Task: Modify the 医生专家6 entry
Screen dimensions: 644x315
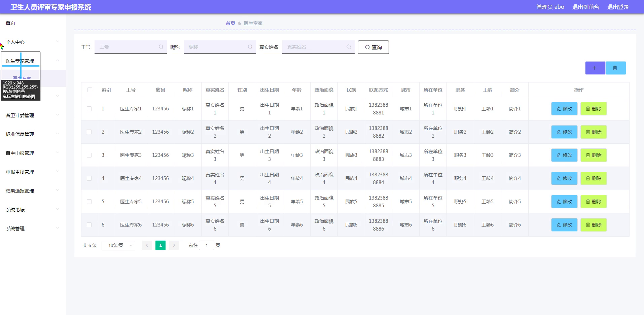Action: (564, 225)
